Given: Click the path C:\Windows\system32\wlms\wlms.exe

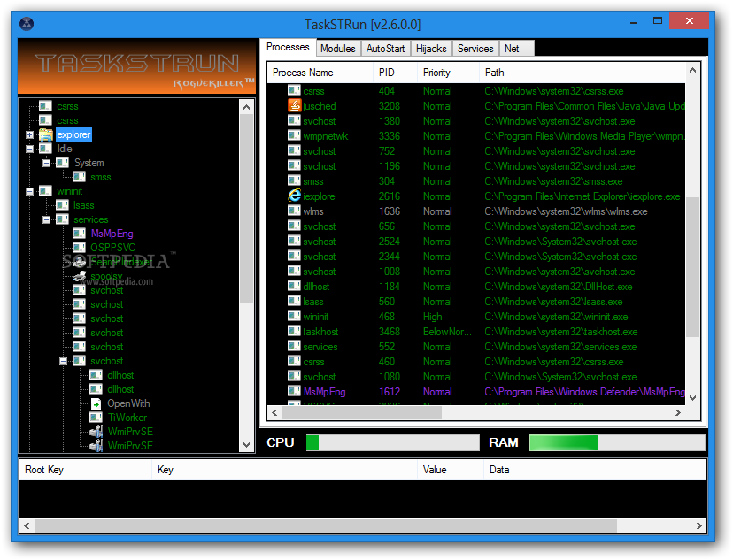Looking at the screenshot, I should point(566,211).
